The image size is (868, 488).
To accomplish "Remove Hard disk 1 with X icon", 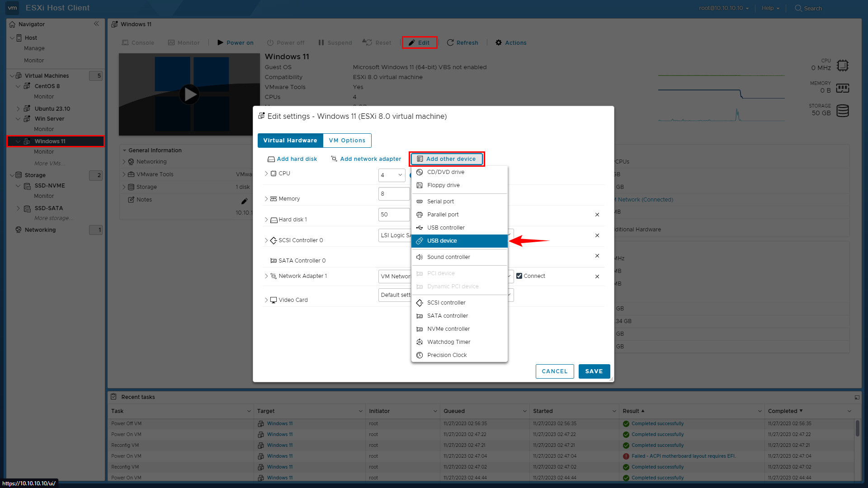I will pos(597,215).
